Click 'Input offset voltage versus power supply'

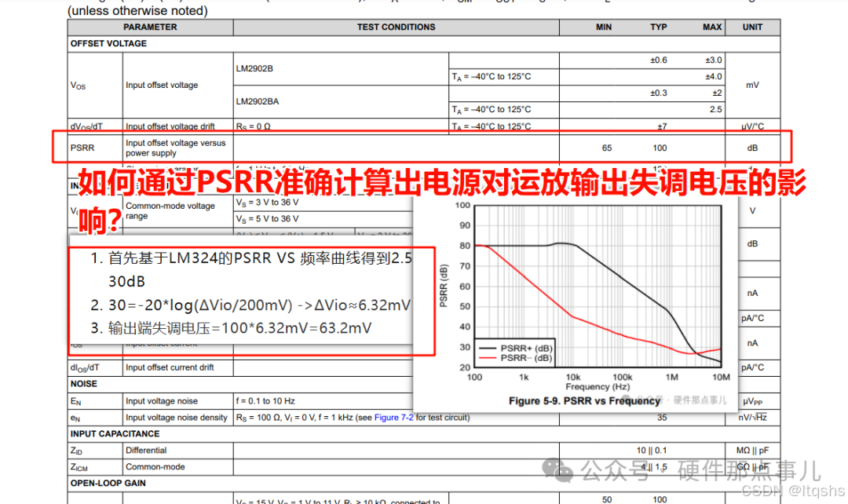[175, 148]
